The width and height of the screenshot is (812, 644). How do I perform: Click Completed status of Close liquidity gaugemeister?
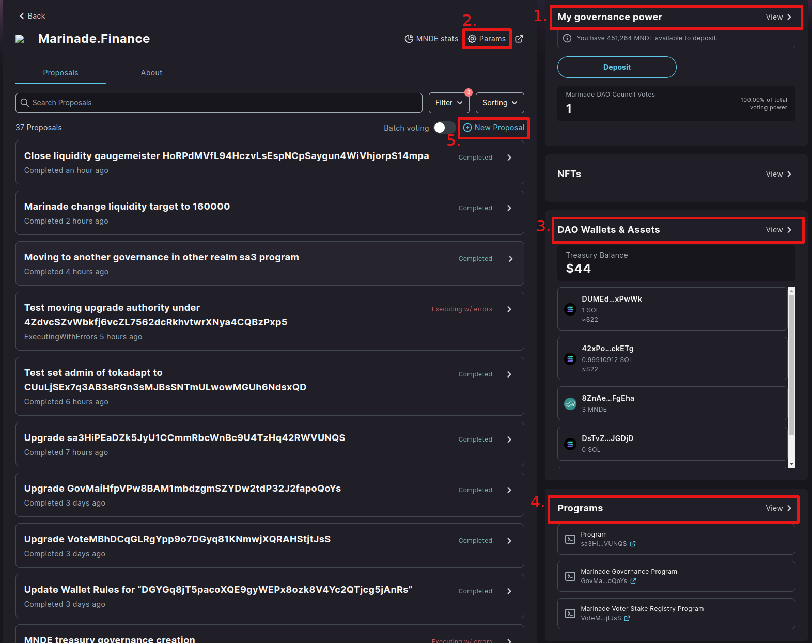tap(475, 158)
